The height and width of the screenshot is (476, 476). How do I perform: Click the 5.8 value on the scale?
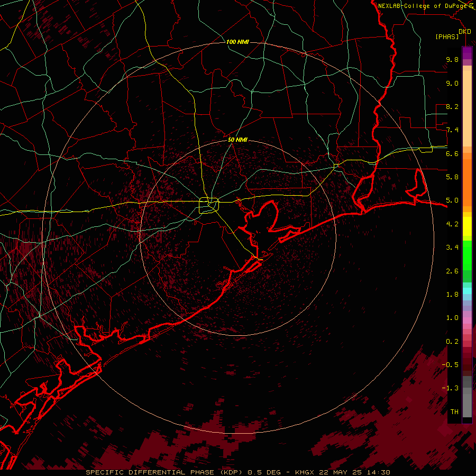coord(452,177)
